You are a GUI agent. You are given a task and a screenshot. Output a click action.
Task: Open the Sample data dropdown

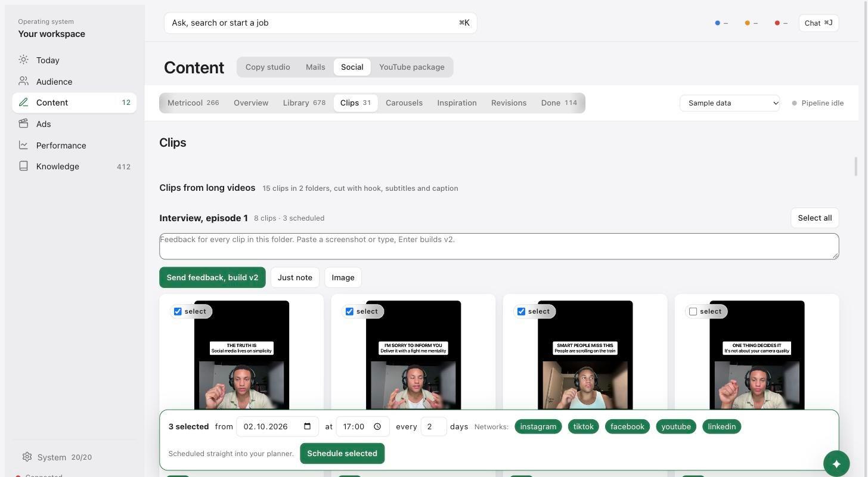click(730, 103)
